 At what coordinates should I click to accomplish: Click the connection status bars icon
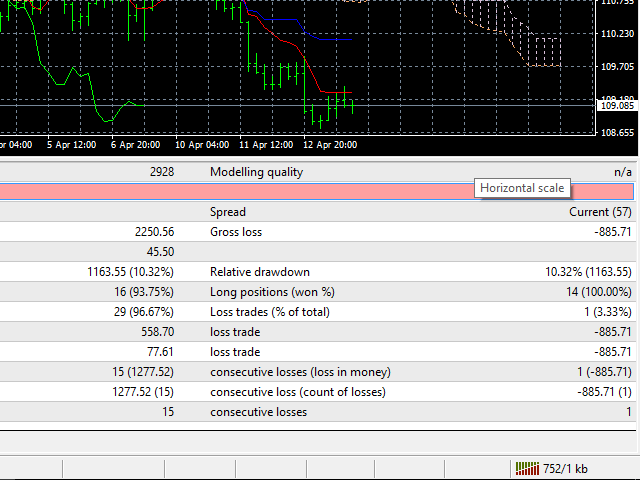[526, 469]
